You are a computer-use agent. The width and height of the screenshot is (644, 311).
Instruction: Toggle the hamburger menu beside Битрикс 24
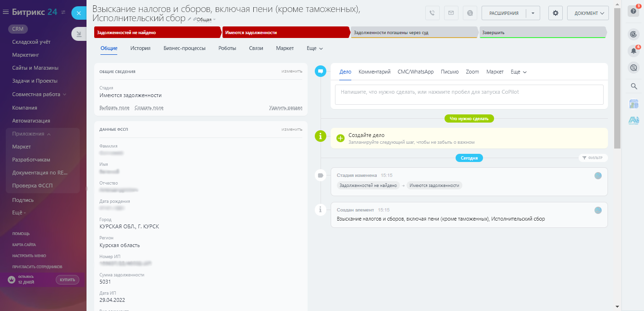pyautogui.click(x=6, y=12)
